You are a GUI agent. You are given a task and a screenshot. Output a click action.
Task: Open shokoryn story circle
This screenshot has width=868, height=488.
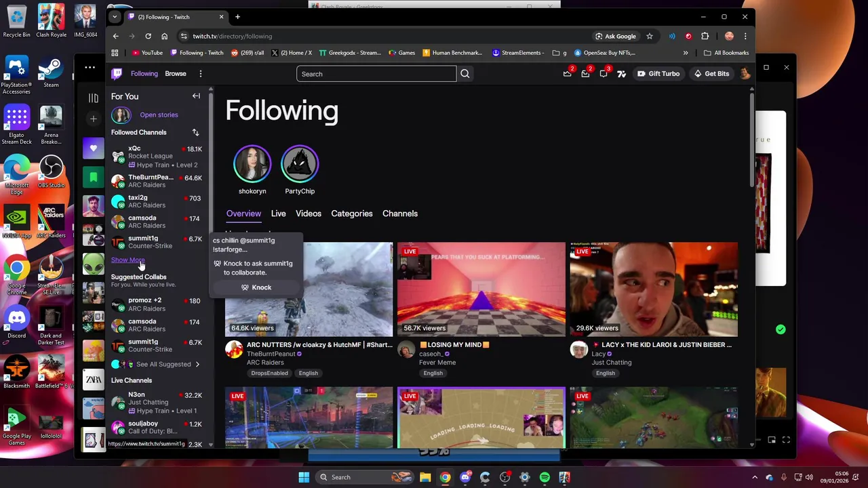(x=252, y=164)
